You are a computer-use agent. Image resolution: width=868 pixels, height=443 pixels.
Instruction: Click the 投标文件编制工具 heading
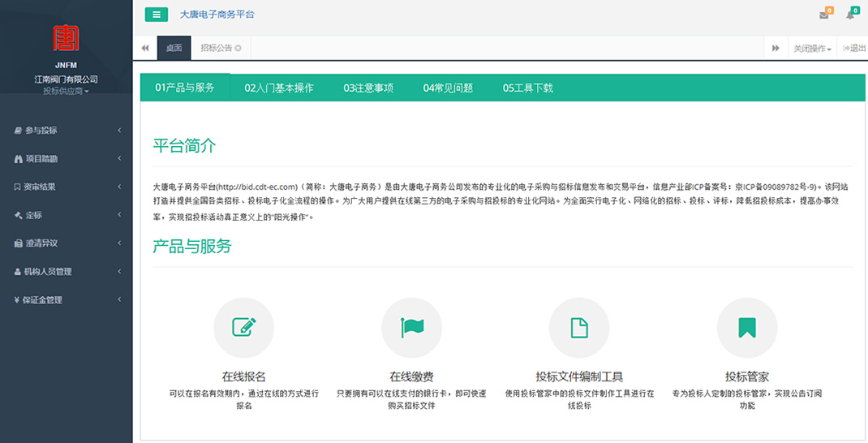click(579, 376)
